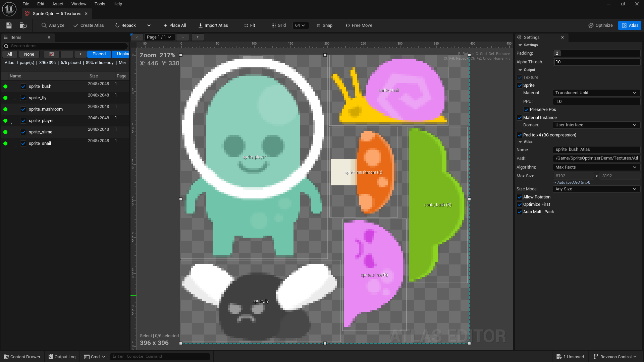Select the Fit view icon
The width and height of the screenshot is (644, 362).
pyautogui.click(x=246, y=25)
